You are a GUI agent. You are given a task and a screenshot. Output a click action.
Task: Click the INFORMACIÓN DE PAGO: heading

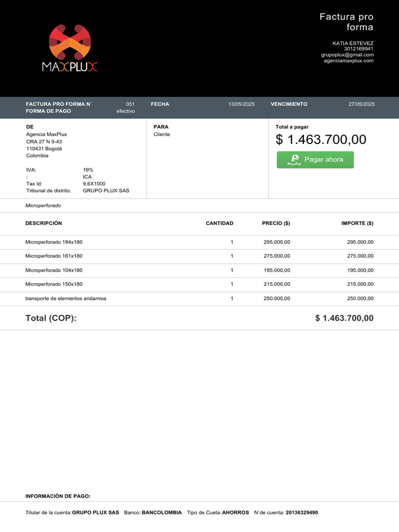tap(58, 496)
